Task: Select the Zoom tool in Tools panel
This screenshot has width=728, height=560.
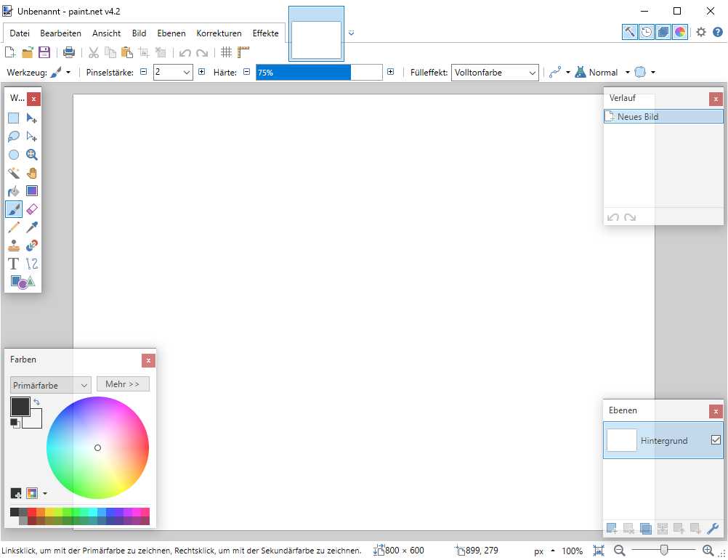Action: point(31,155)
